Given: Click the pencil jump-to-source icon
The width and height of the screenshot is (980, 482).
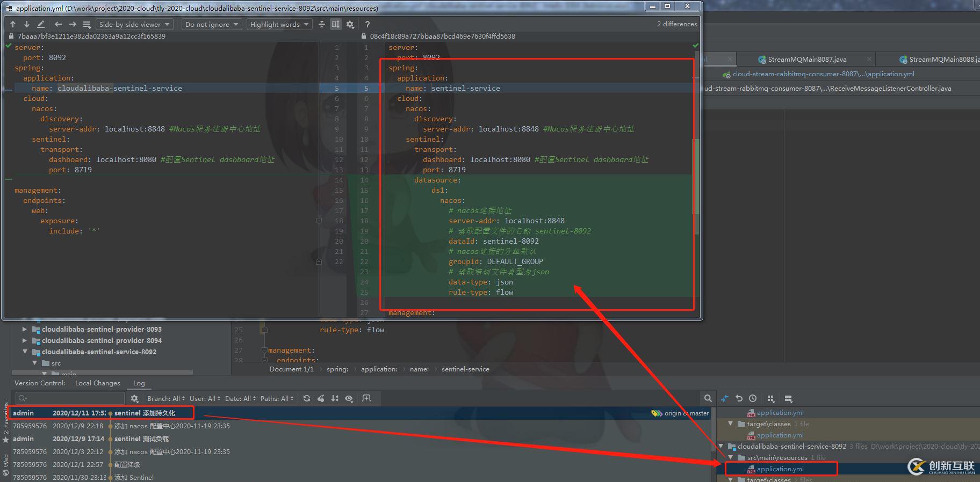Looking at the screenshot, I should point(41,24).
